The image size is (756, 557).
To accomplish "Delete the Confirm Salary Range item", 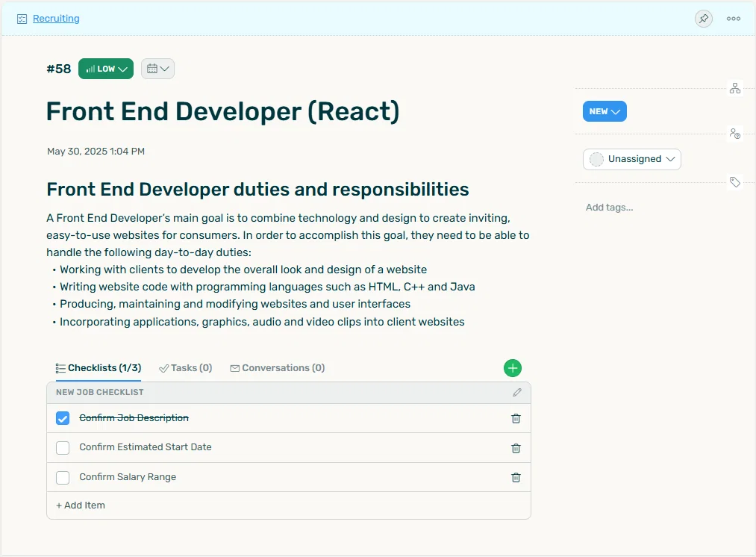I will pos(516,477).
